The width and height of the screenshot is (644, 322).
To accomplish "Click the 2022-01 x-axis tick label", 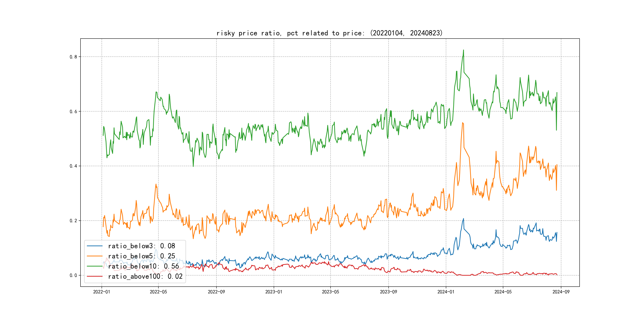I will (x=102, y=292).
